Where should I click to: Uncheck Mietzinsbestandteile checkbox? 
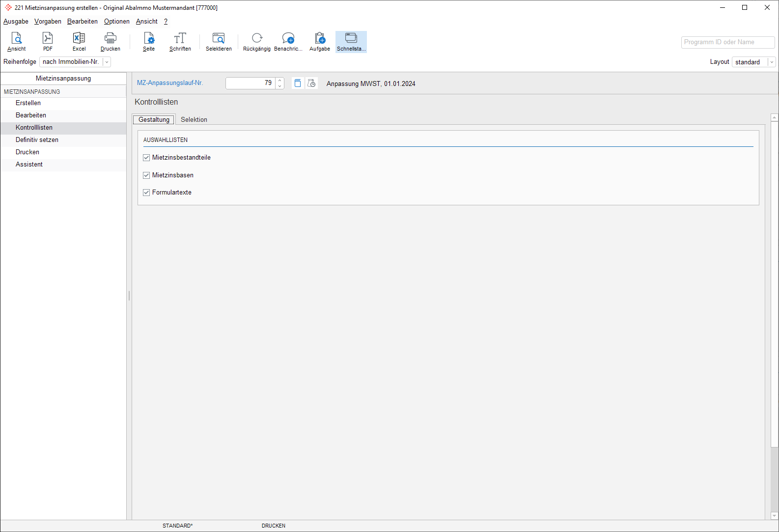(146, 158)
